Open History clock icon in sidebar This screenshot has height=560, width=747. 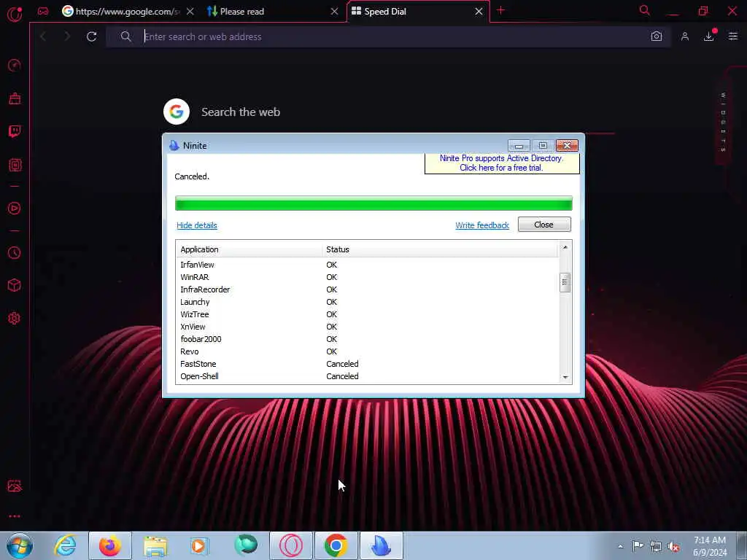click(15, 252)
